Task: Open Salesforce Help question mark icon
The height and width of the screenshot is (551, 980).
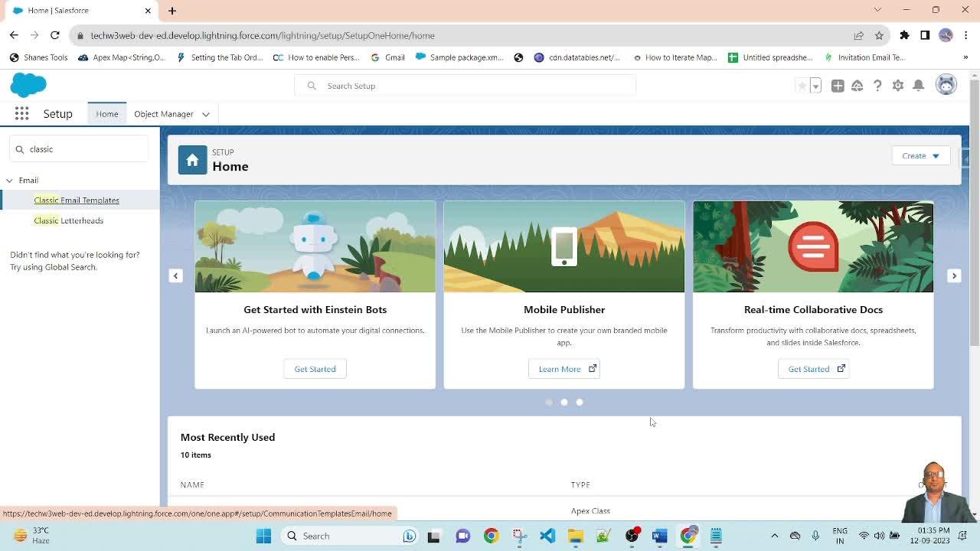Action: (877, 86)
